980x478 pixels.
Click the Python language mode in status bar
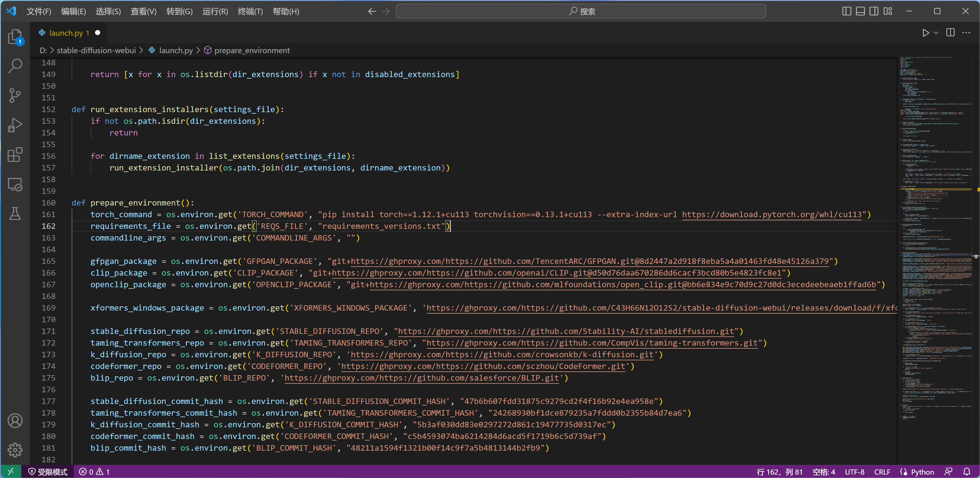point(922,472)
